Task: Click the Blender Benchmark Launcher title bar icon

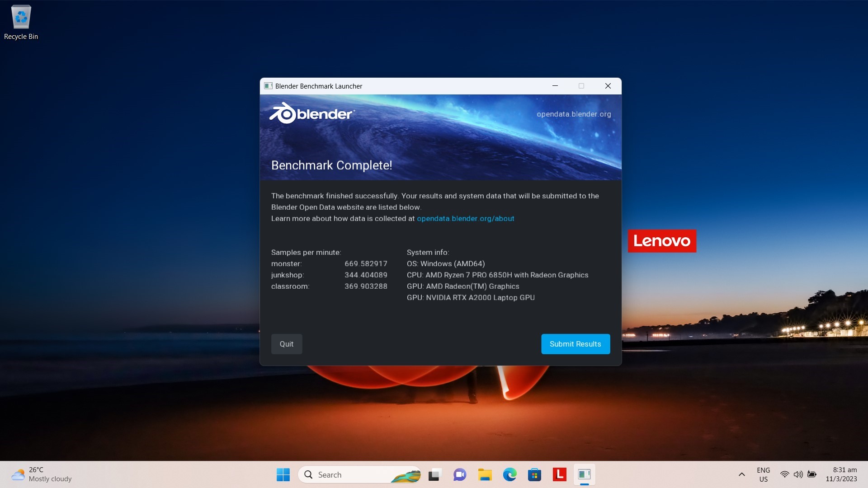Action: coord(268,86)
